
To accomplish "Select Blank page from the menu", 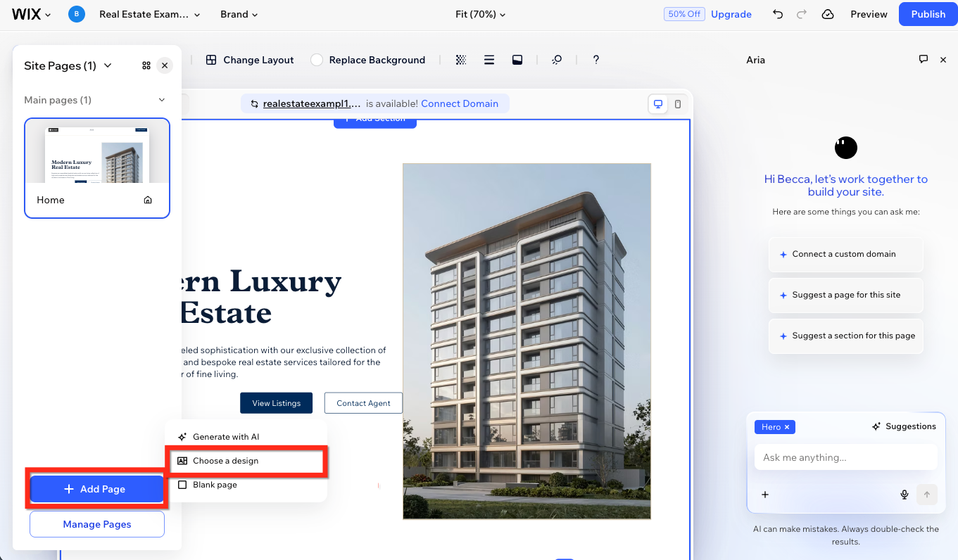I will tap(215, 485).
